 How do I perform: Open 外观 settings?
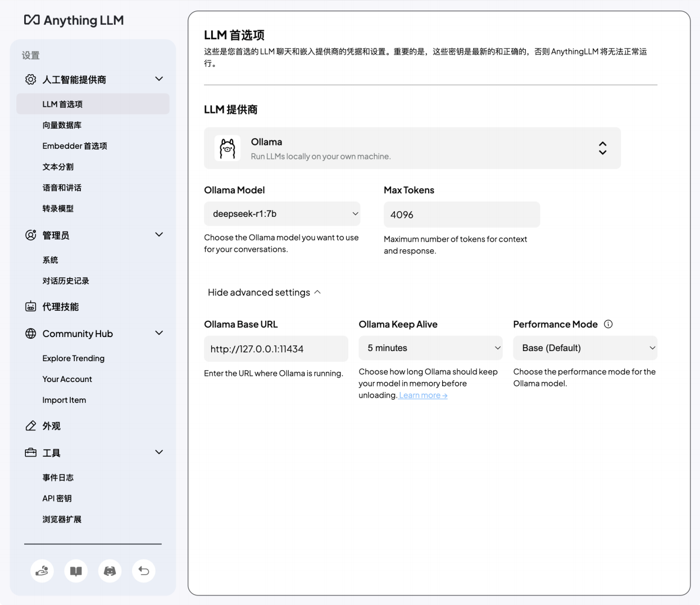coord(51,426)
